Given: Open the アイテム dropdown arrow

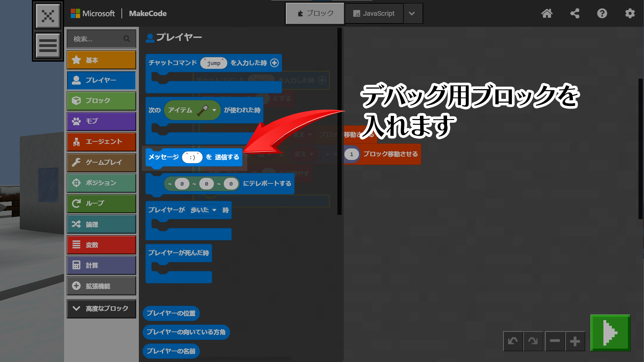Looking at the screenshot, I should tap(214, 110).
